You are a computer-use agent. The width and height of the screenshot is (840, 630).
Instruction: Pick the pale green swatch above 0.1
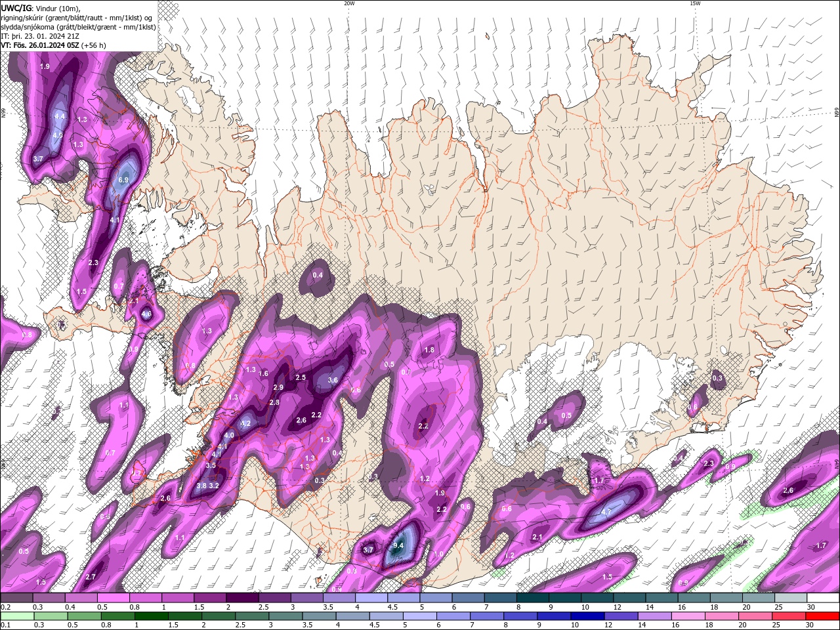tap(16, 616)
